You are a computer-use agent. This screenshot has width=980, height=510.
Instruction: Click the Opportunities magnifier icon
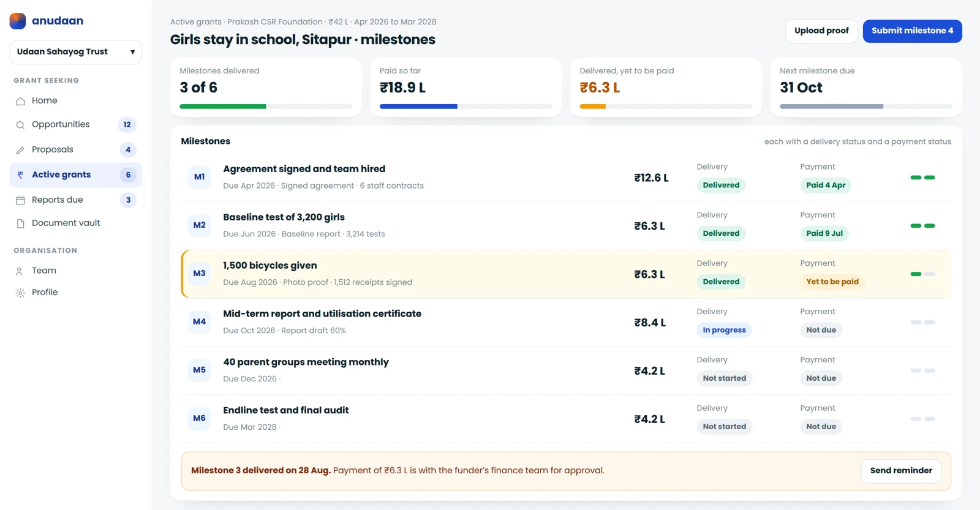20,125
